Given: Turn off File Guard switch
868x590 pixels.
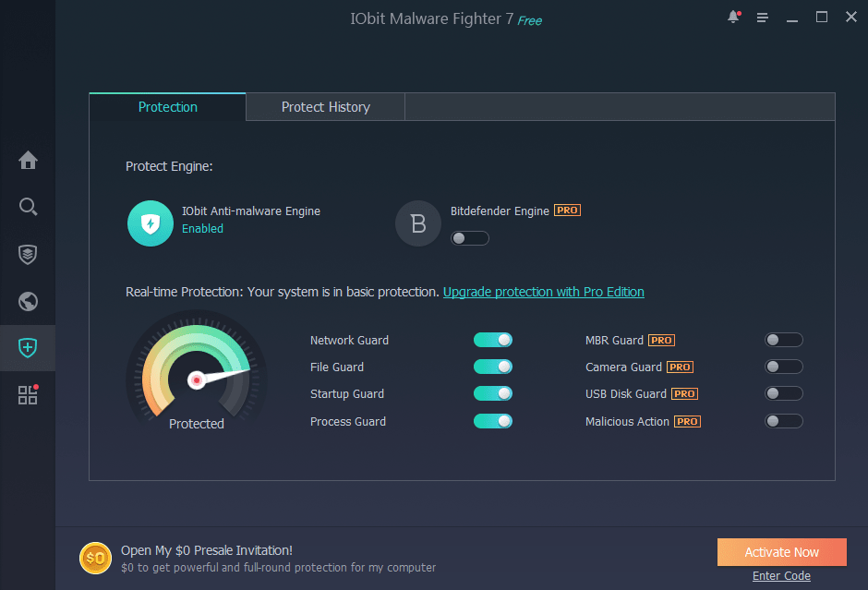Looking at the screenshot, I should pyautogui.click(x=492, y=367).
